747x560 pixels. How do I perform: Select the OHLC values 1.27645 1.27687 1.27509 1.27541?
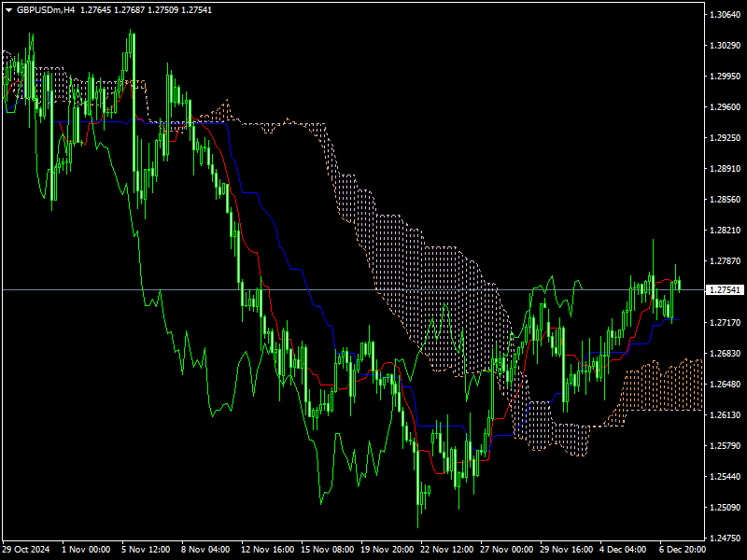[x=147, y=10]
